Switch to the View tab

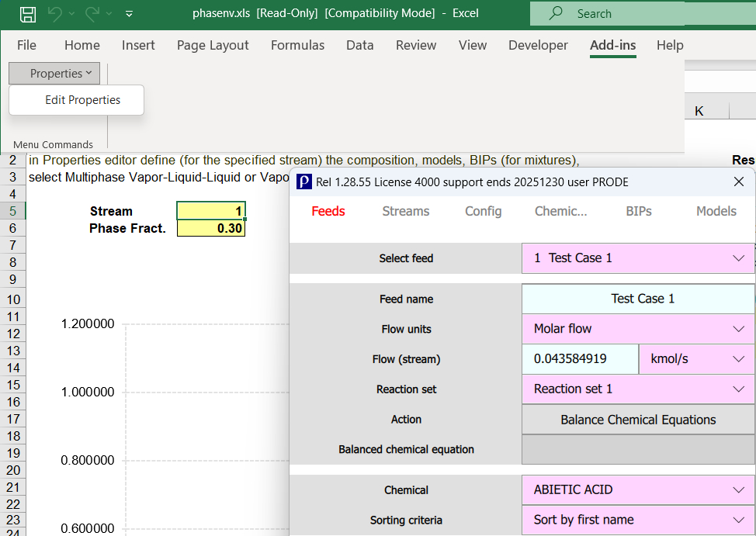(x=473, y=45)
